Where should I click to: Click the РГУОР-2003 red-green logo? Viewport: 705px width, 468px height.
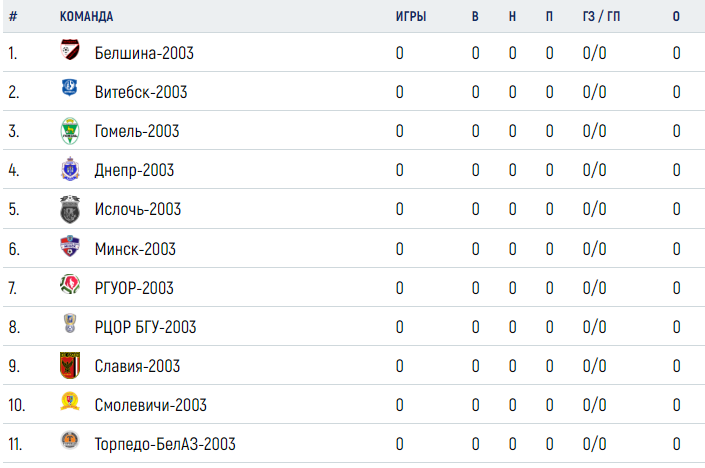[70, 284]
